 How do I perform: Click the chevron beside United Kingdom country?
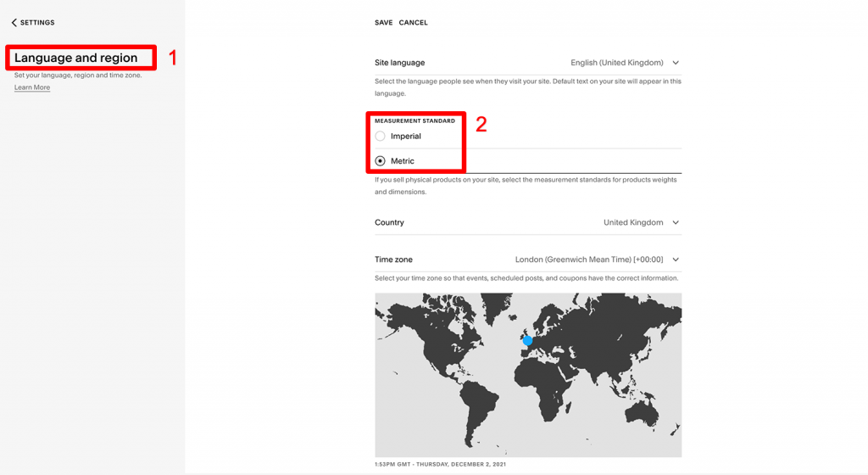coord(676,222)
